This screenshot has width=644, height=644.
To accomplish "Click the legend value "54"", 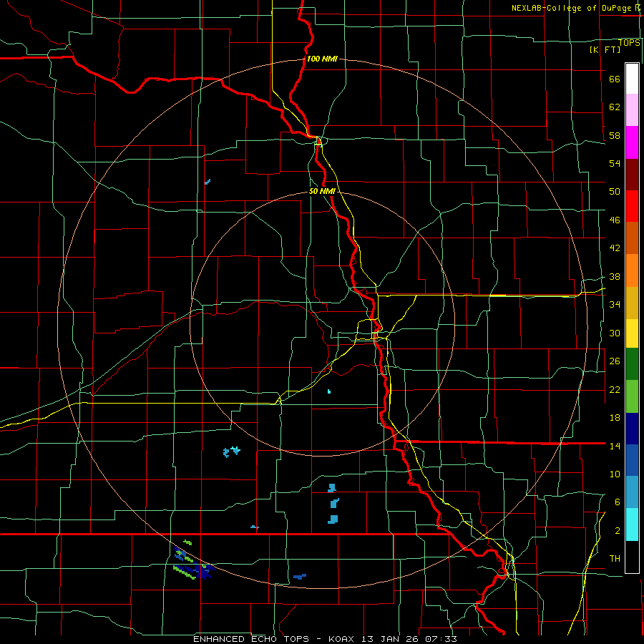I will [x=615, y=163].
